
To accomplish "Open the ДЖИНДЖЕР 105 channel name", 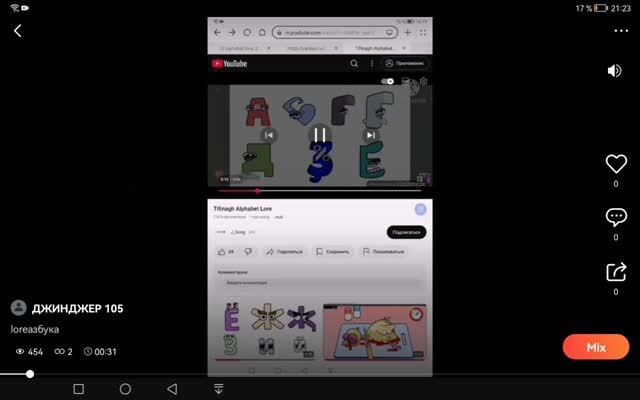I will pos(78,309).
